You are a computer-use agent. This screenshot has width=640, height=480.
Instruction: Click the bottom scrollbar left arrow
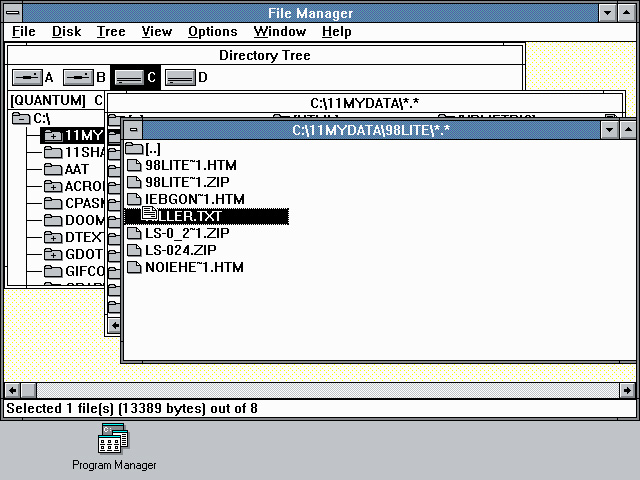click(x=12, y=391)
